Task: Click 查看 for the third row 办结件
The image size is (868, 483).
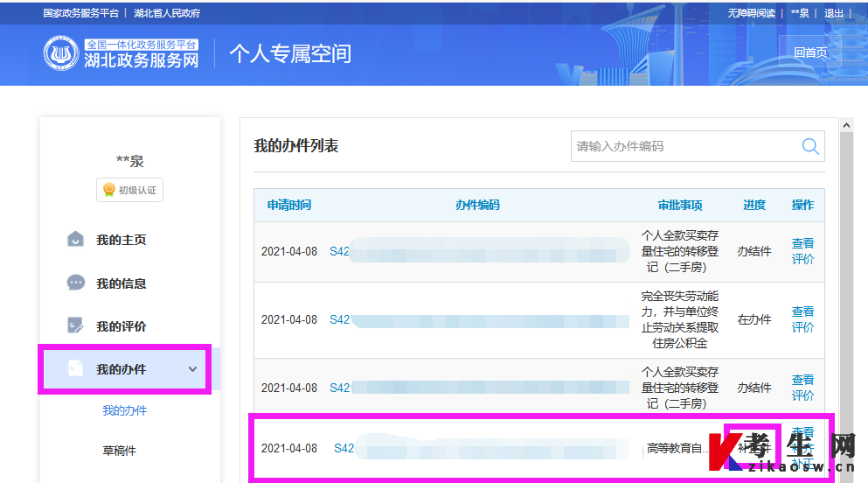Action: click(802, 380)
